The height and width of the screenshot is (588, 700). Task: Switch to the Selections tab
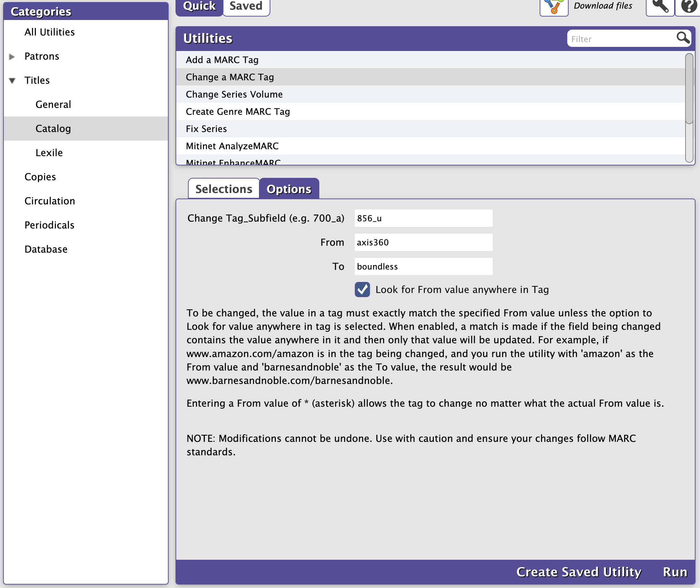(x=224, y=189)
